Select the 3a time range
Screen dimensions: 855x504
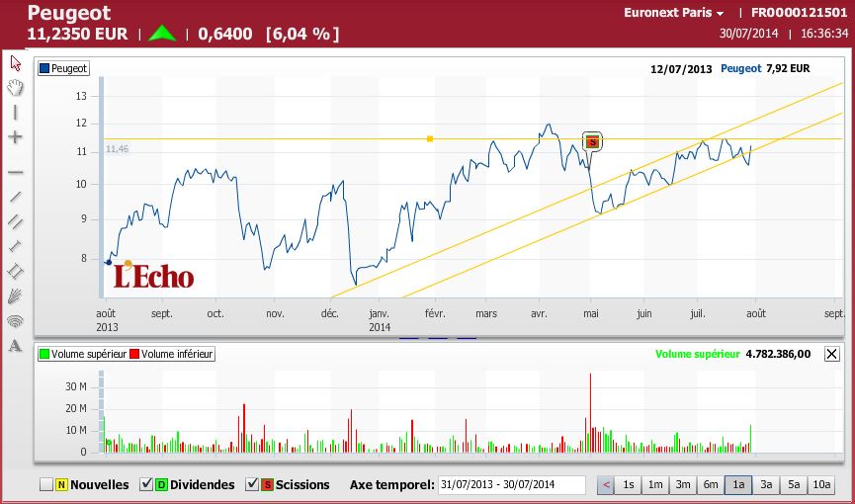coord(766,484)
